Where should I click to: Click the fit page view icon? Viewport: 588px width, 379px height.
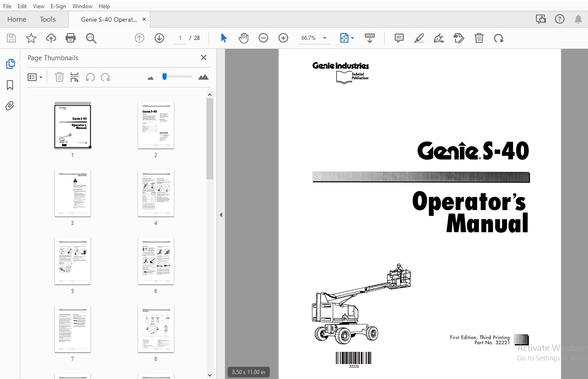(344, 38)
